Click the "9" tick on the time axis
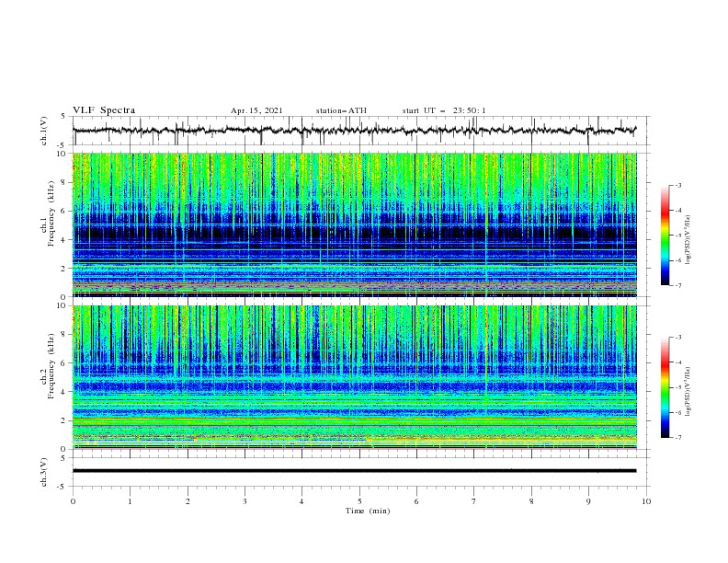This screenshot has width=728, height=563. coord(588,501)
